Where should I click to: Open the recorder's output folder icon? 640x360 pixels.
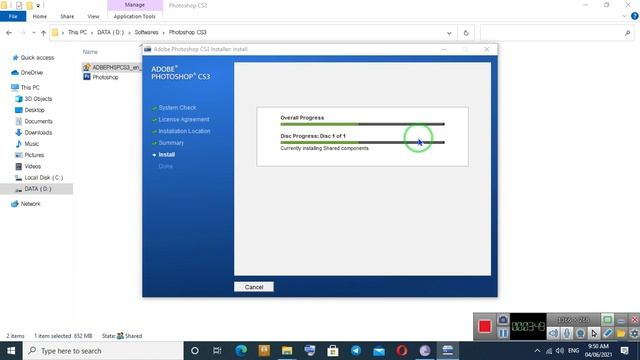click(x=621, y=333)
